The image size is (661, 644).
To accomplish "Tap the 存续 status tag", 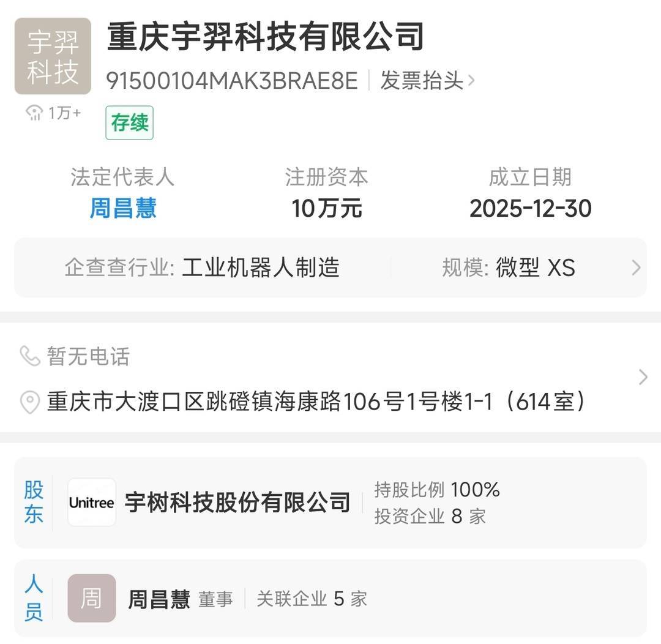I will (x=129, y=122).
